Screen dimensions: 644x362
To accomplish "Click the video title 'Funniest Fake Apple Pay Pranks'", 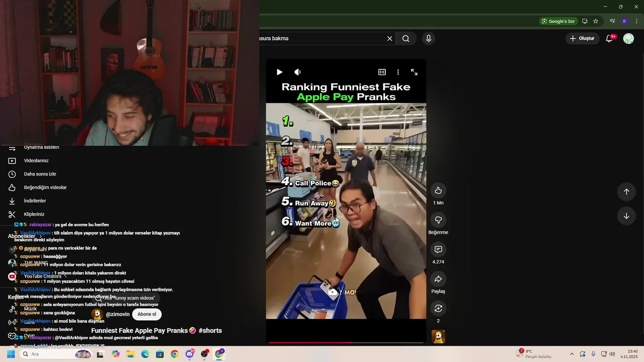I will coord(139,330).
